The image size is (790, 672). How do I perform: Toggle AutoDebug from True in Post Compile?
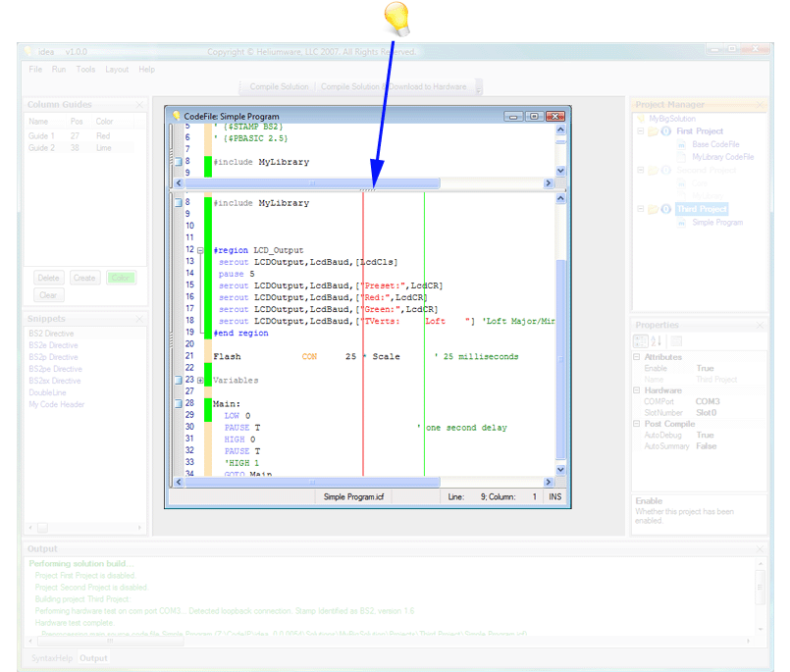(705, 435)
